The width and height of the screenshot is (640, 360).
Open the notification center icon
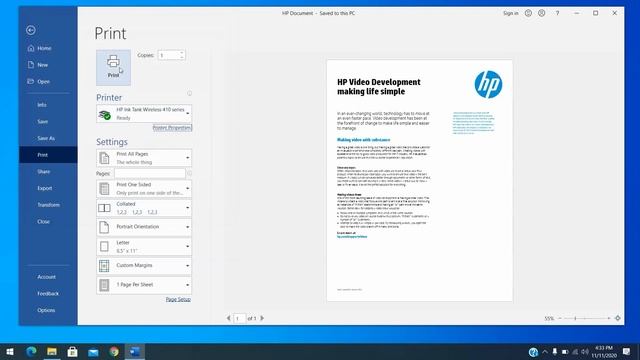[x=627, y=351]
